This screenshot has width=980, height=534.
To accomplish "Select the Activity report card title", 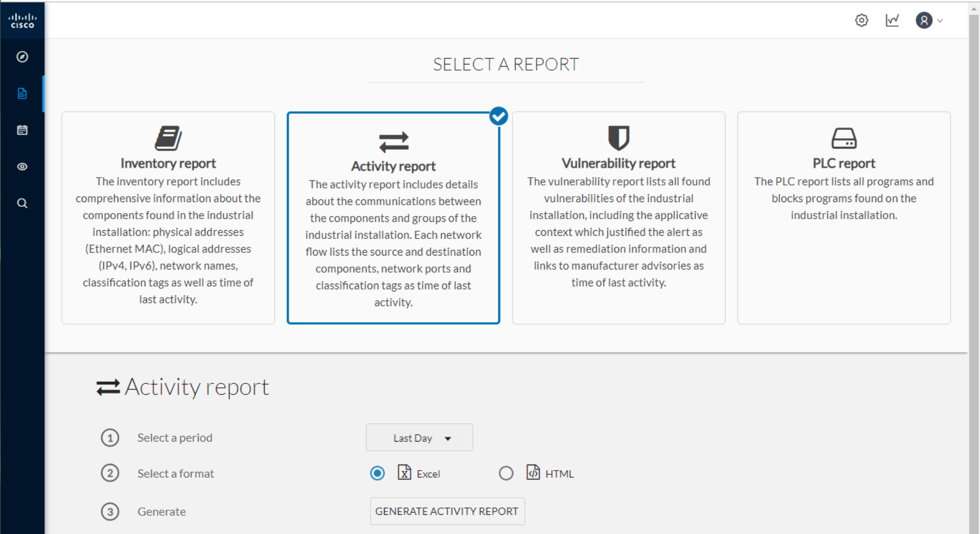I will (393, 166).
